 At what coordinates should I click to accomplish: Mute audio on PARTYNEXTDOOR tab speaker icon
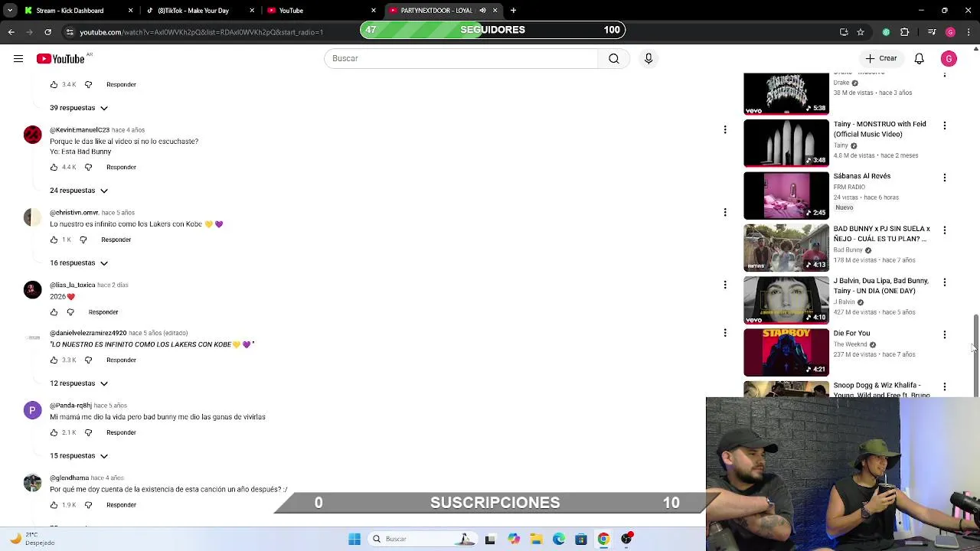pyautogui.click(x=482, y=11)
